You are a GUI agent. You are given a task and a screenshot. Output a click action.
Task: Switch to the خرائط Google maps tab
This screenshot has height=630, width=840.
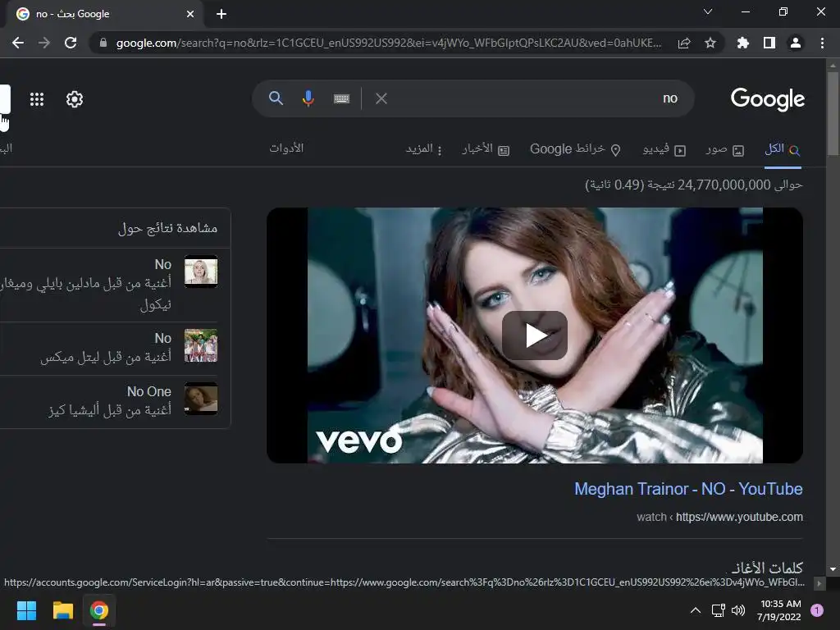click(575, 149)
